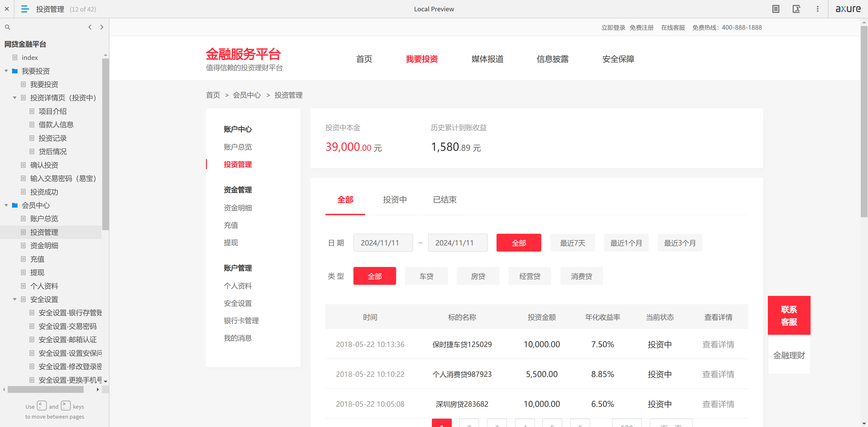Go to next page with right chevron
The width and height of the screenshot is (868, 427).
(102, 27)
